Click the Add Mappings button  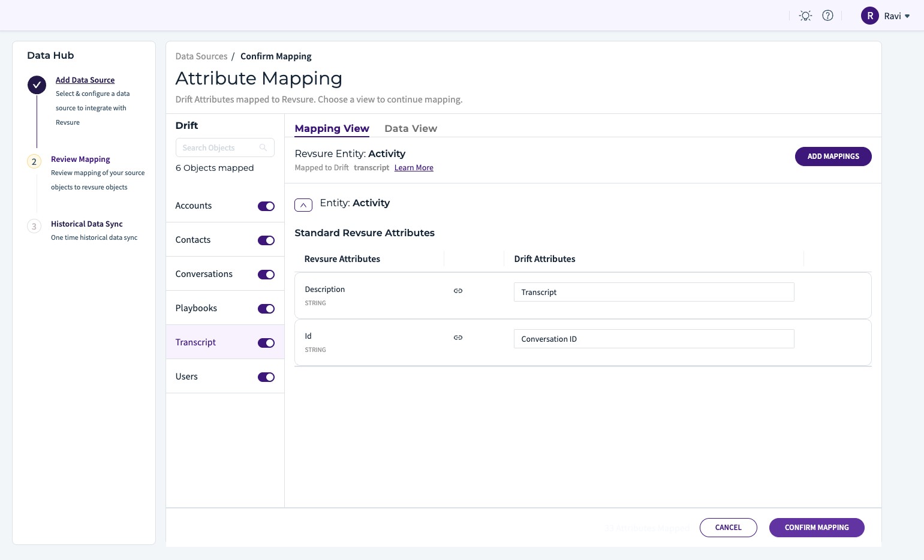(x=833, y=156)
